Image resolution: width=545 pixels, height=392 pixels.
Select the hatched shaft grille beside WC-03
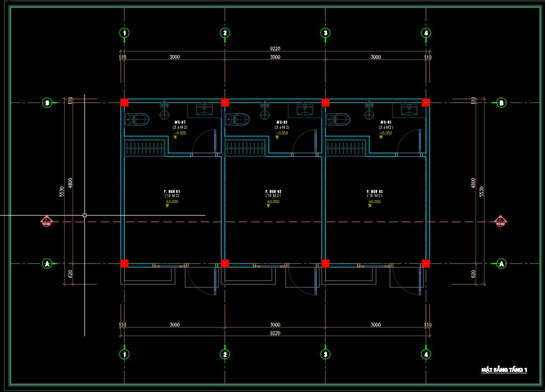point(346,147)
